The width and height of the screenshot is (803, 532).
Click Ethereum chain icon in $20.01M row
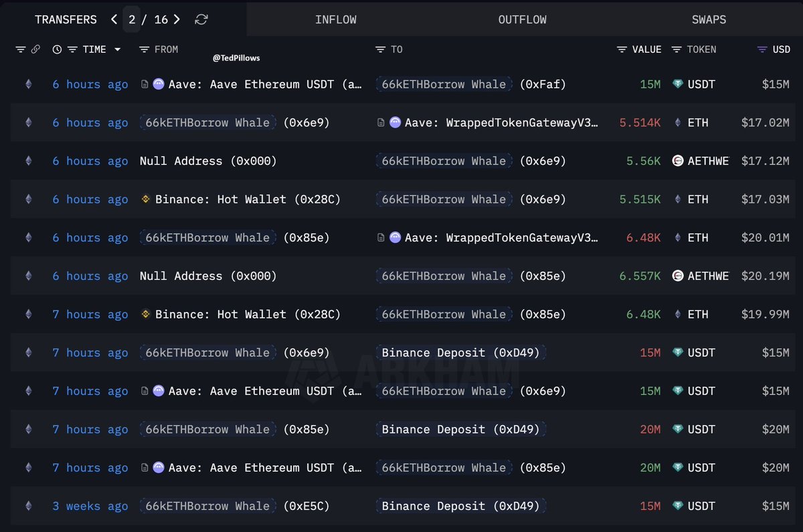pyautogui.click(x=28, y=238)
